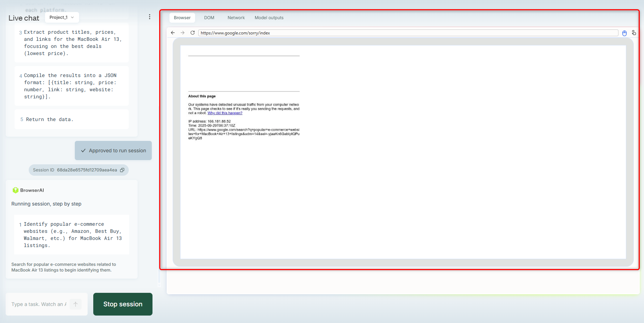Reload the embedded browser page
Image resolution: width=644 pixels, height=323 pixels.
tap(193, 33)
